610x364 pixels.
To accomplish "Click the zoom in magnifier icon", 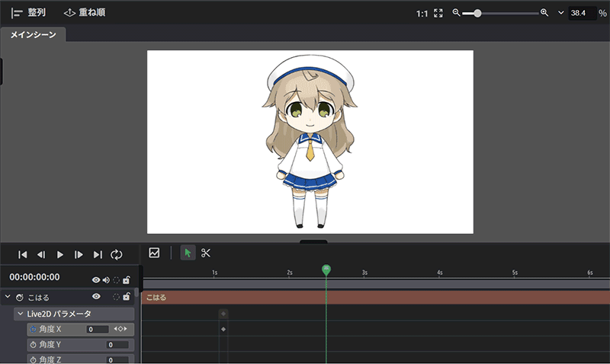I will (x=544, y=13).
